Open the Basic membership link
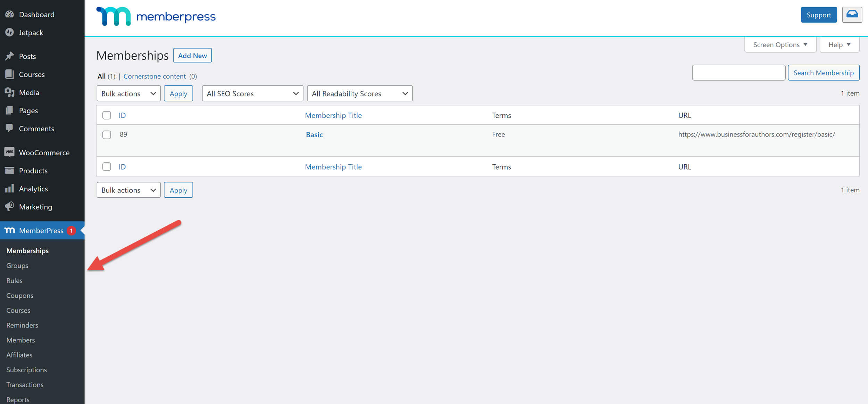The width and height of the screenshot is (868, 404). [314, 134]
